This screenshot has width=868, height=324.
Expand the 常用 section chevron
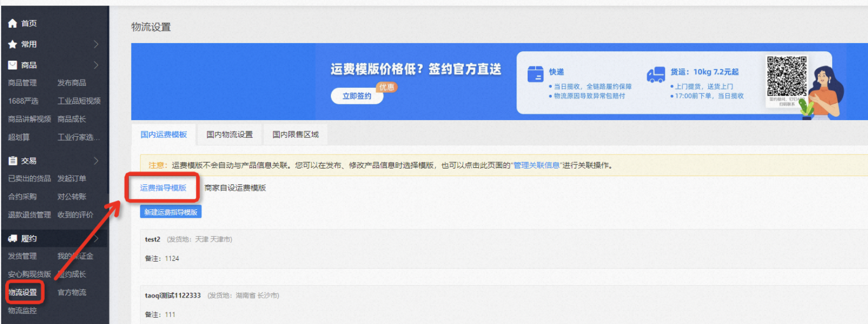click(96, 44)
